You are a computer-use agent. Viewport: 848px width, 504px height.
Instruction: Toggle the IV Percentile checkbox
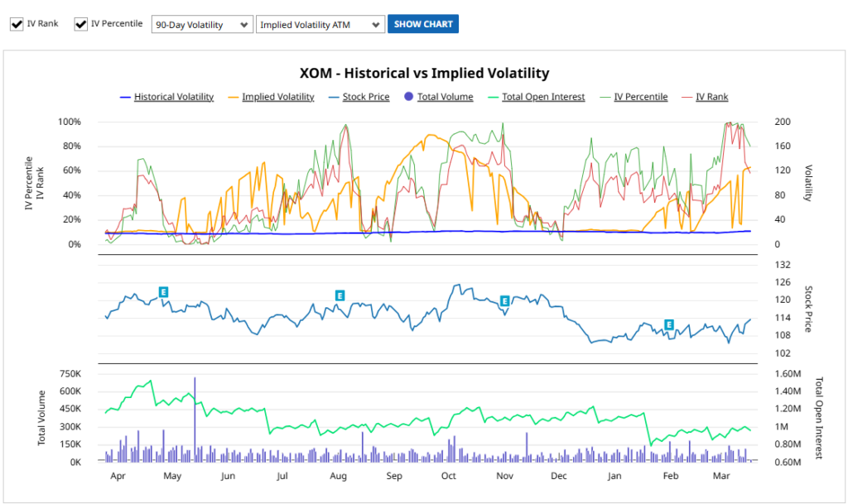tap(81, 24)
